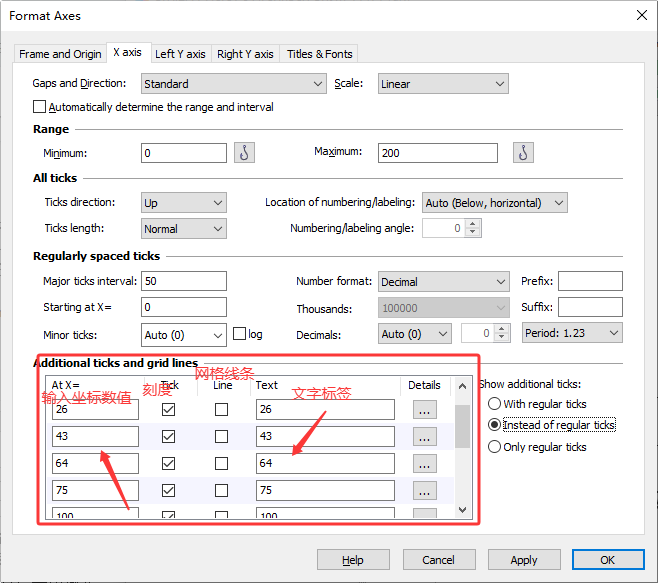Click the Prefix input field

point(590,281)
